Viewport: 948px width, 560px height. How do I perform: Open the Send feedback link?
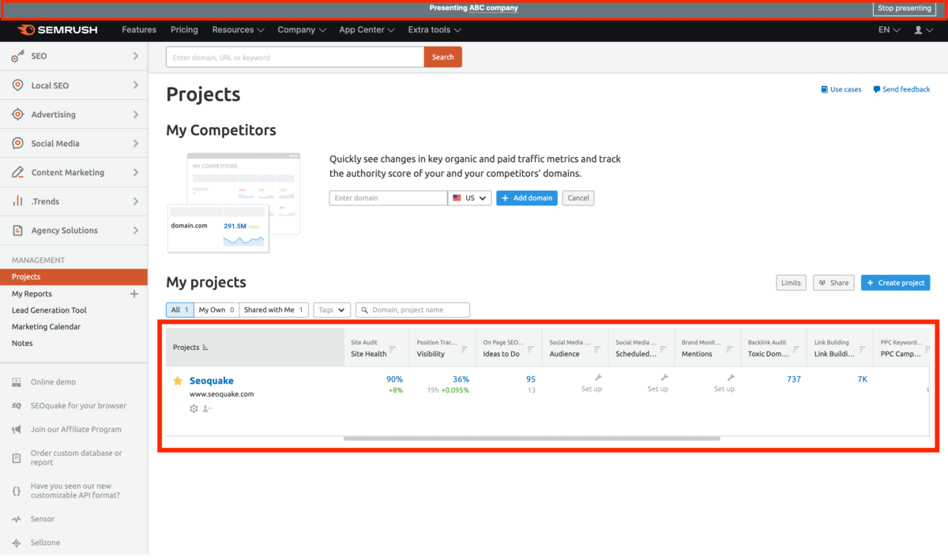coord(901,89)
